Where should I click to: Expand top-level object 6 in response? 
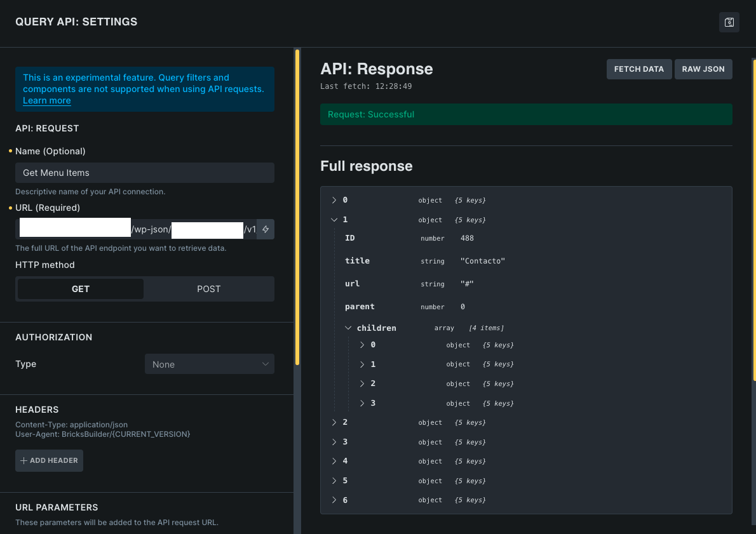[x=334, y=500]
